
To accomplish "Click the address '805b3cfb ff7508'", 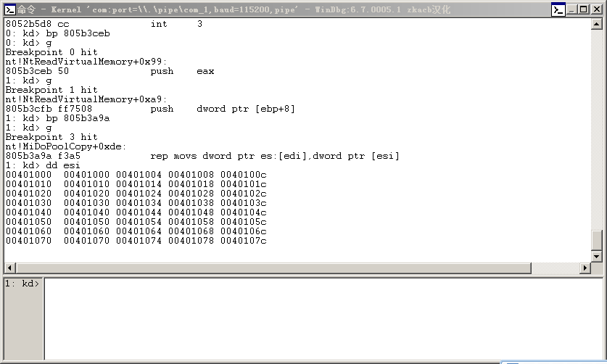I will tap(49, 109).
